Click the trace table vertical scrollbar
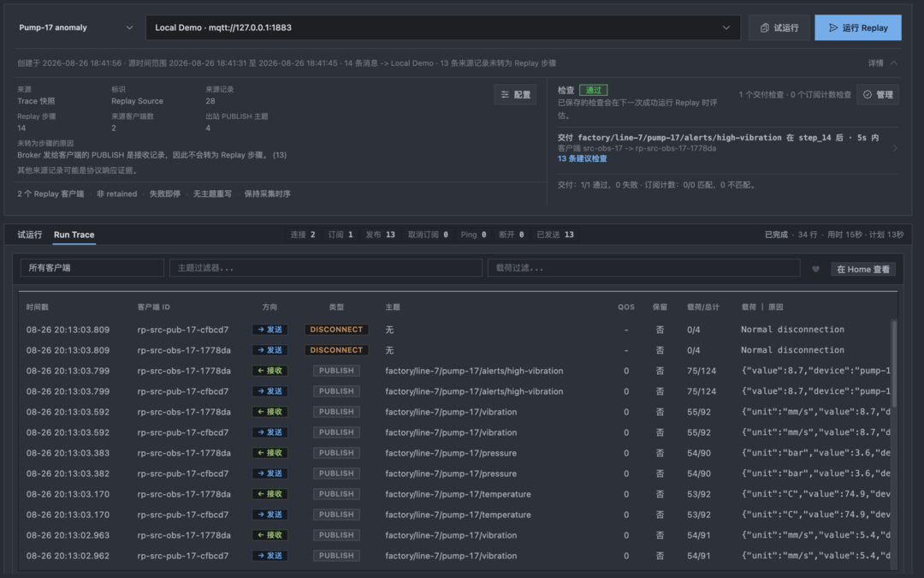This screenshot has height=578, width=924. [894, 363]
